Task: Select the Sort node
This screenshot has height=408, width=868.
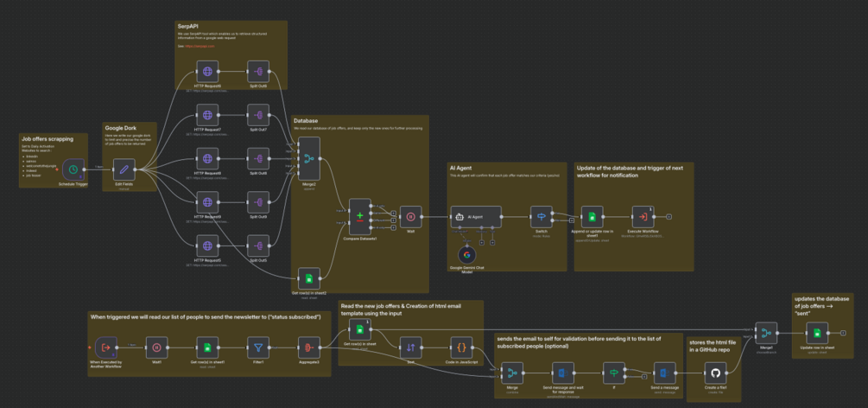Action: coord(411,347)
